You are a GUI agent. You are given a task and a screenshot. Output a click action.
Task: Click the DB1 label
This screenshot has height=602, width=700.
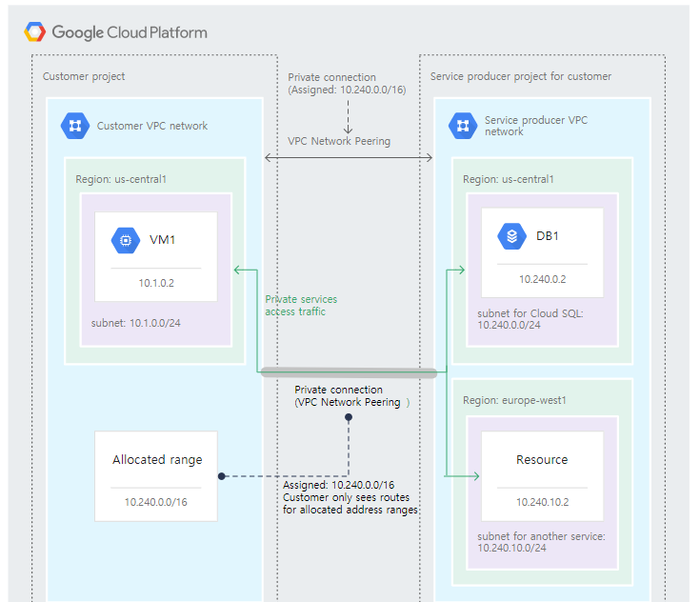(x=548, y=236)
